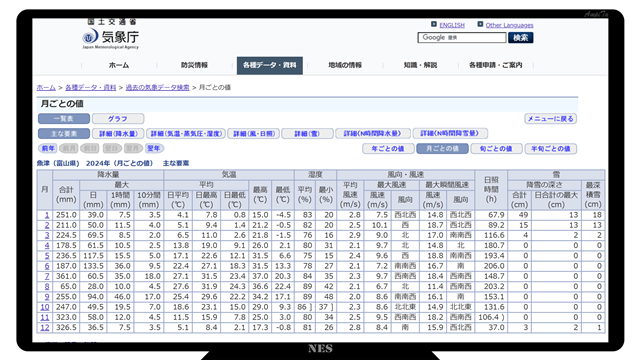Image resolution: width=640 pixels, height=360 pixels.
Task: Click the square icon beside Other Languages
Action: pos(480,24)
